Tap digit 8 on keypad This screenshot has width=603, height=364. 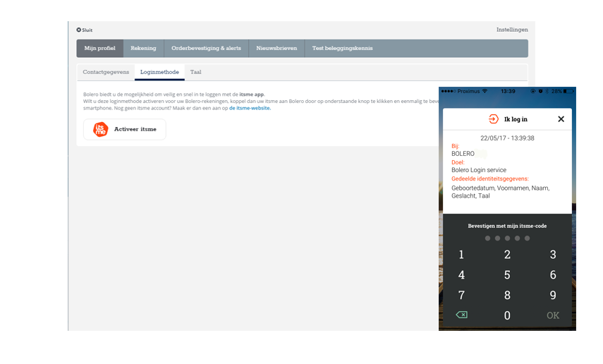[507, 296]
